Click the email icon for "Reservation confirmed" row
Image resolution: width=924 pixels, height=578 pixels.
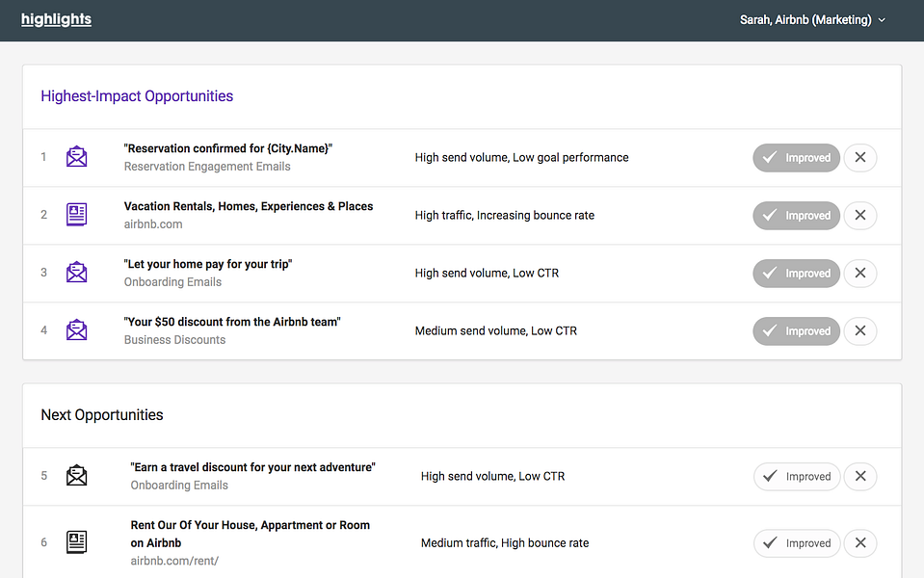click(x=77, y=157)
